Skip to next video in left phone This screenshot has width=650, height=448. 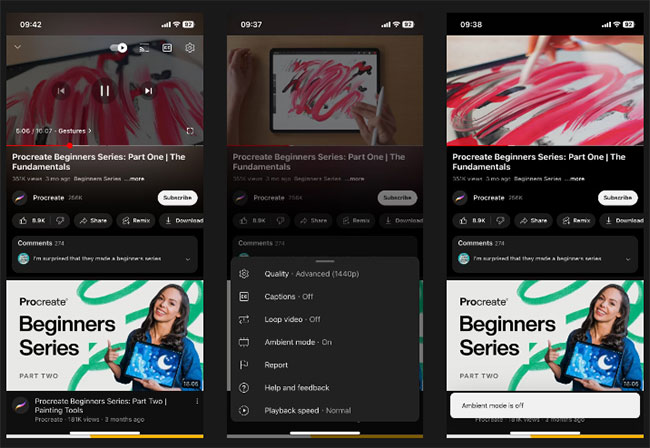148,91
